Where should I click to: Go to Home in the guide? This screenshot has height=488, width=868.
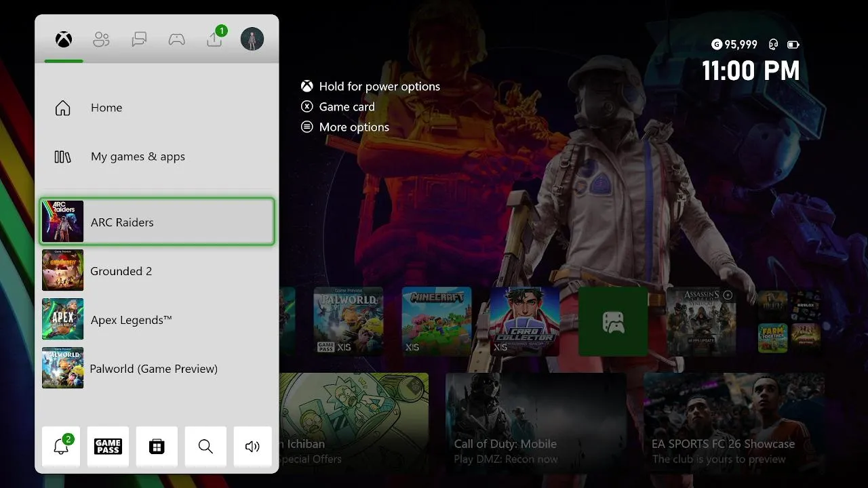click(157, 108)
